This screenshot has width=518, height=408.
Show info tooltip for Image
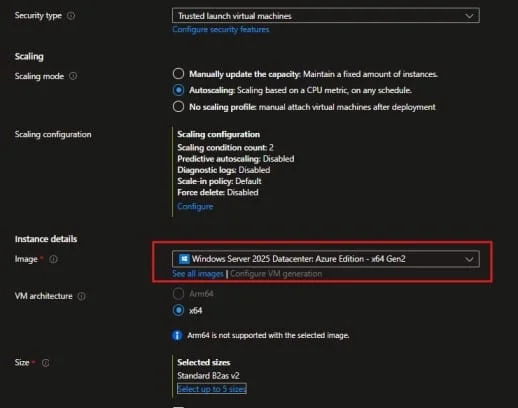[x=53, y=259]
